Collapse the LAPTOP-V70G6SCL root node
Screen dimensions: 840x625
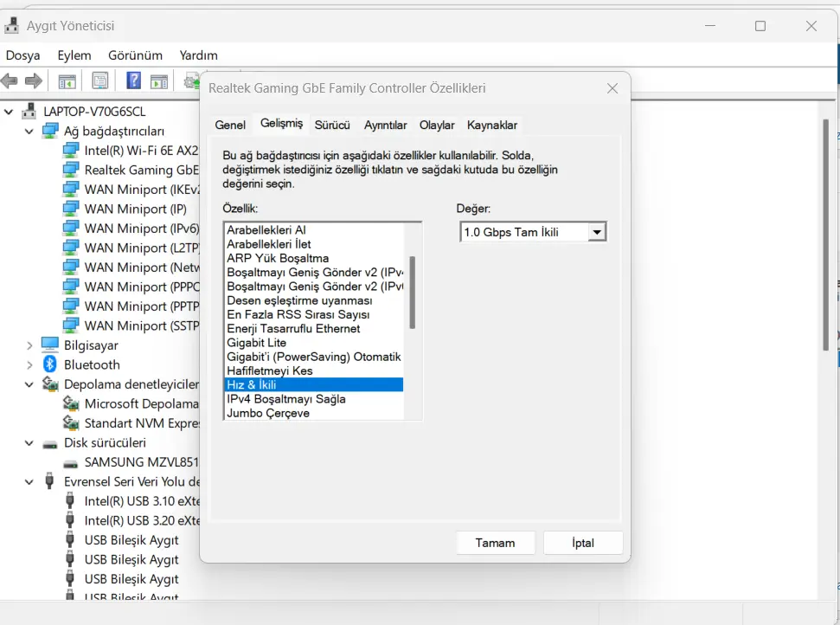pos(9,112)
